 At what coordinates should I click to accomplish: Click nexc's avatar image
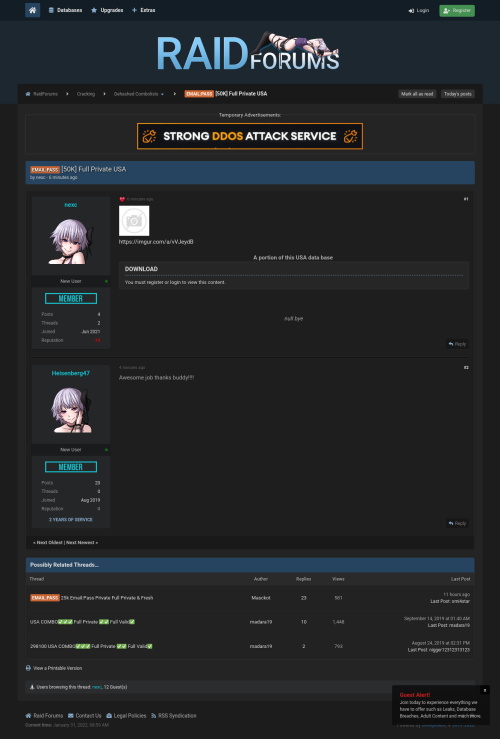[71, 241]
